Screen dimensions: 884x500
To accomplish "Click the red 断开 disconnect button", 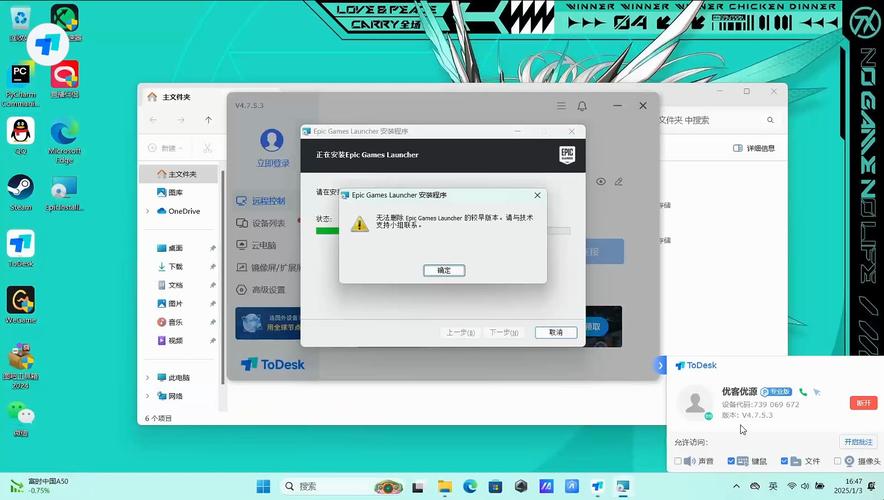I will (x=863, y=402).
